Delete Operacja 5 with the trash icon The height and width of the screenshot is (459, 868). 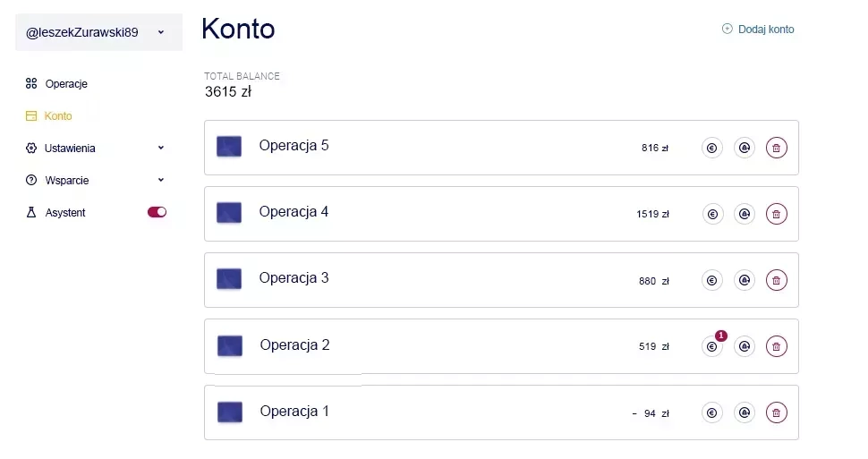coord(776,149)
